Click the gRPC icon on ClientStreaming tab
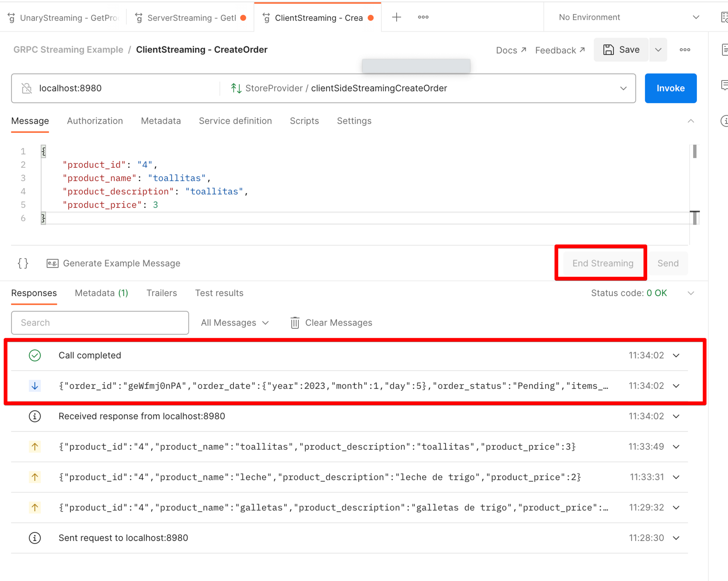The width and height of the screenshot is (728, 581). tap(266, 17)
